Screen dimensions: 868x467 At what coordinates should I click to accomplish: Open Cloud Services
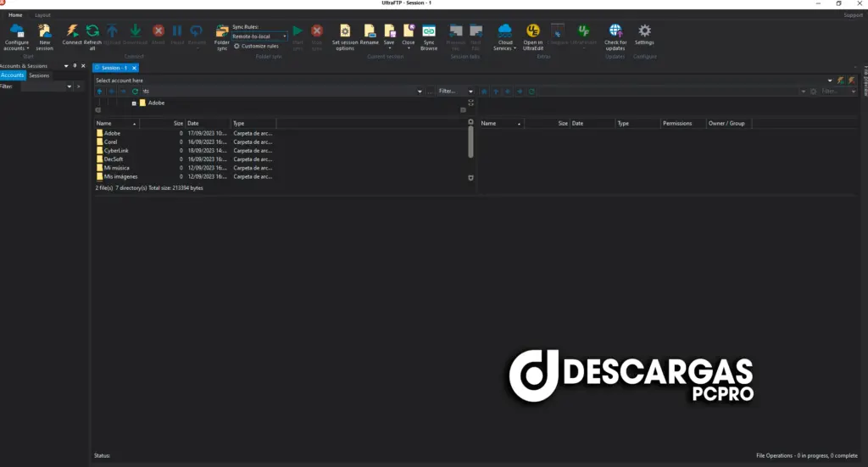505,37
